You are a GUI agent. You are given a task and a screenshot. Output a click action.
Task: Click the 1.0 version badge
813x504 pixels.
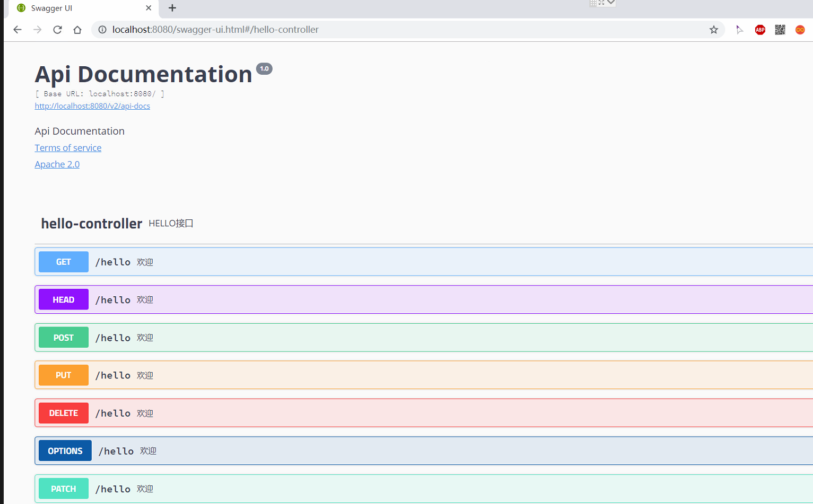tap(264, 69)
